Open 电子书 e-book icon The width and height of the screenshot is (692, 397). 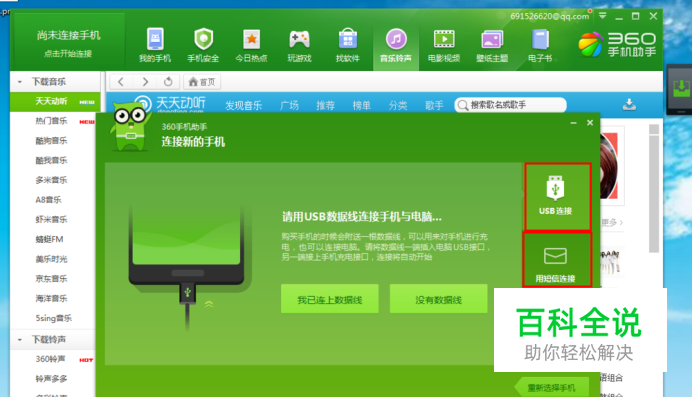click(x=540, y=45)
